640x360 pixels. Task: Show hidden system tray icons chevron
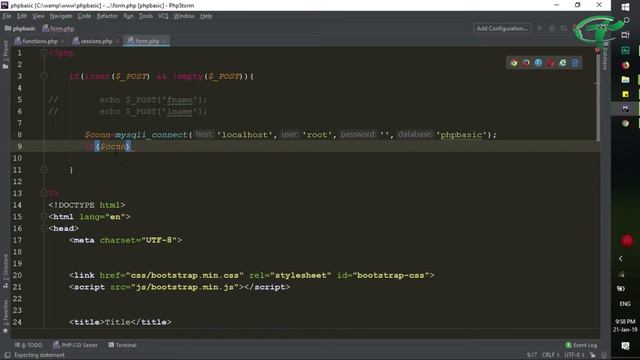(621, 258)
